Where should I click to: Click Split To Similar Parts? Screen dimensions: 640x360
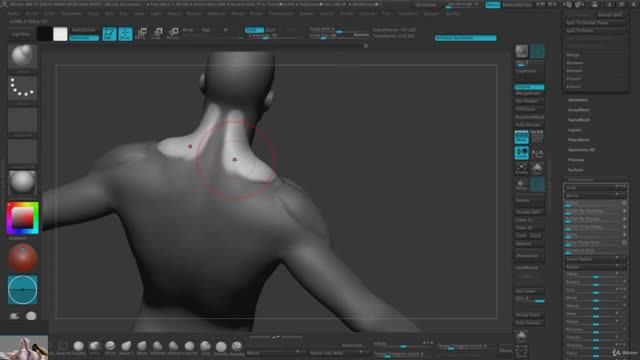596,23
